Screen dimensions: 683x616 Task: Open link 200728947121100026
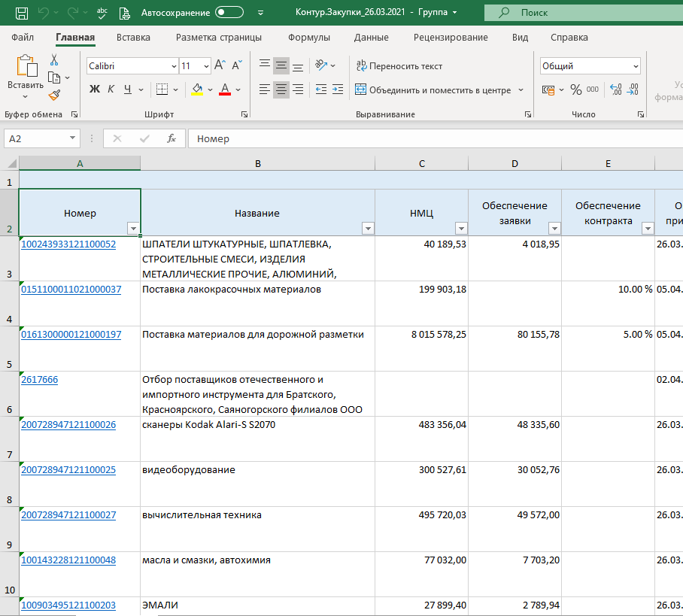68,425
